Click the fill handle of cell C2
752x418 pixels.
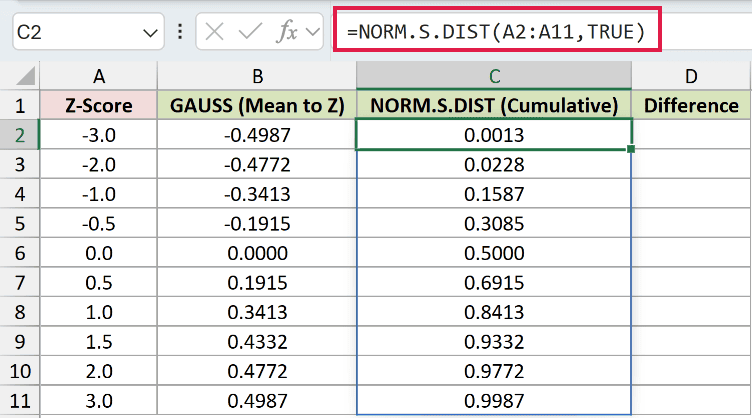point(631,149)
